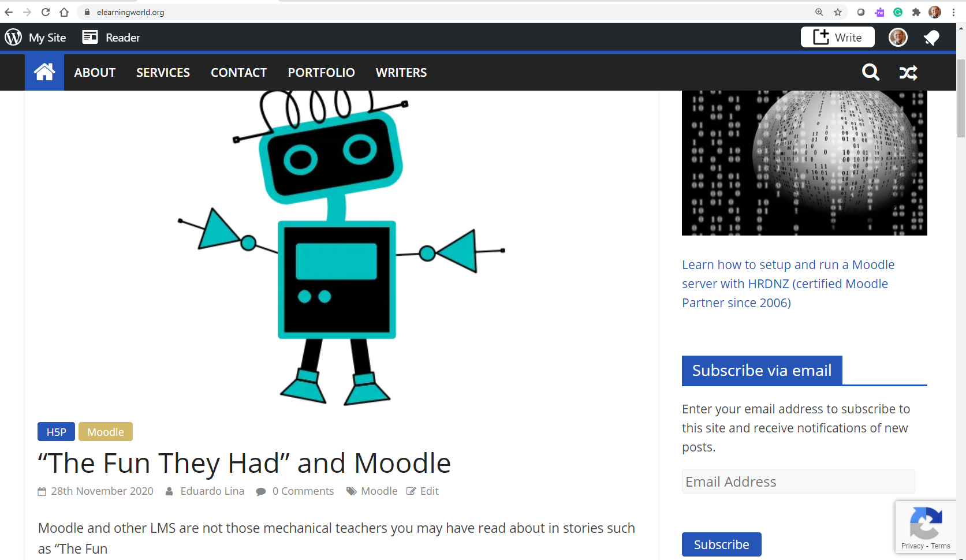The width and height of the screenshot is (966, 560).
Task: Click the 28th November 2020 date link
Action: click(102, 491)
